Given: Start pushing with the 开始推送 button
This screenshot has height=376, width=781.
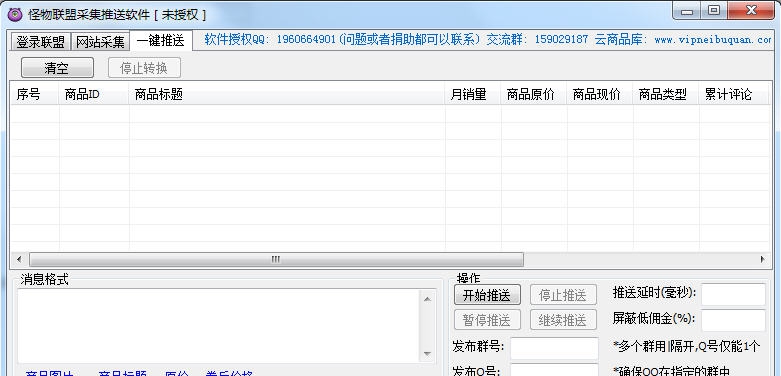Looking at the screenshot, I should [x=487, y=295].
